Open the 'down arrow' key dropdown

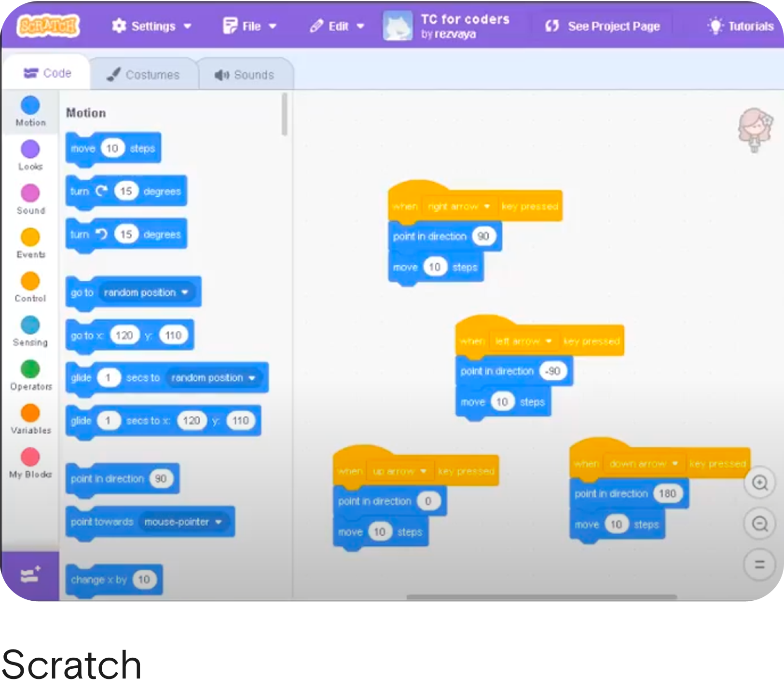point(644,464)
